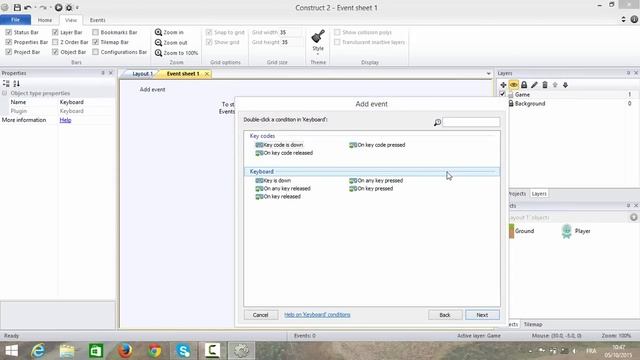Run layout with the play icon
Viewport: 640px width, 360px height.
pyautogui.click(x=58, y=7)
